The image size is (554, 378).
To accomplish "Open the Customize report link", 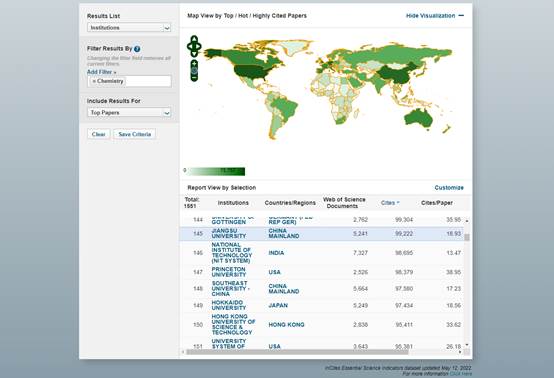I will pyautogui.click(x=449, y=188).
